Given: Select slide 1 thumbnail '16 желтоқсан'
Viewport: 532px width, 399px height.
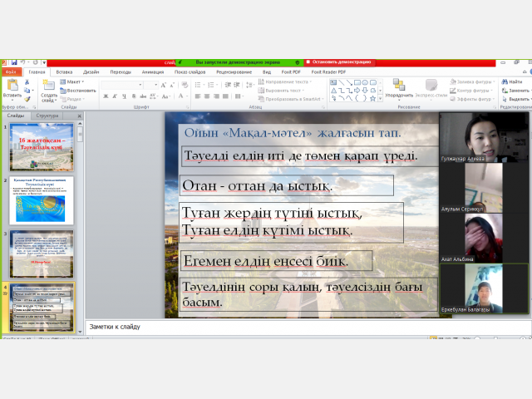Looking at the screenshot, I should (x=42, y=147).
